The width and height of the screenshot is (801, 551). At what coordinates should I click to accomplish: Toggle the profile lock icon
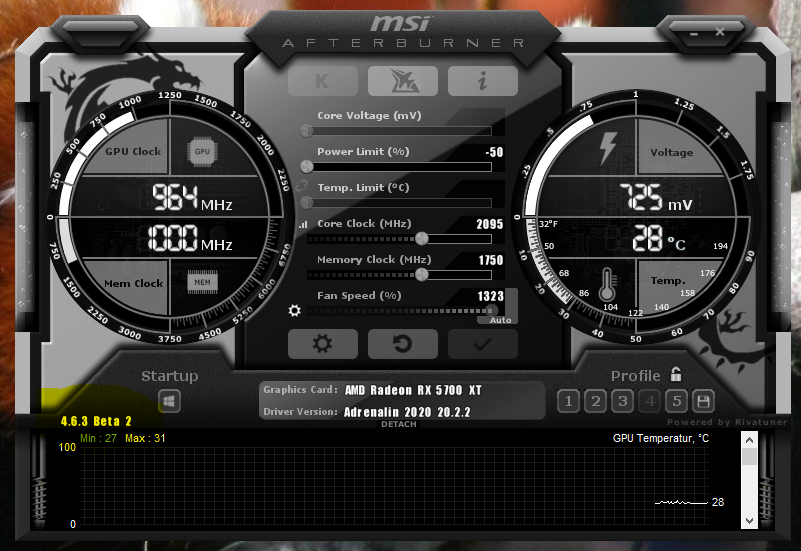tap(676, 374)
